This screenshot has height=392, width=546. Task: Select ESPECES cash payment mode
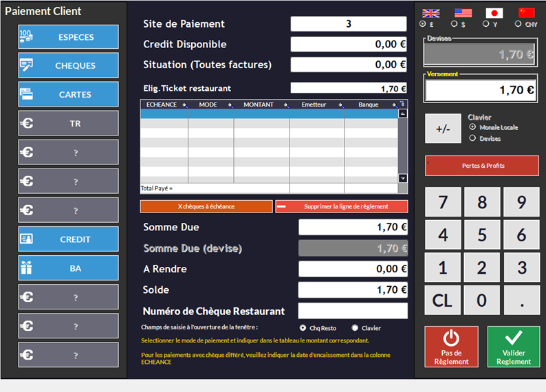pyautogui.click(x=68, y=37)
